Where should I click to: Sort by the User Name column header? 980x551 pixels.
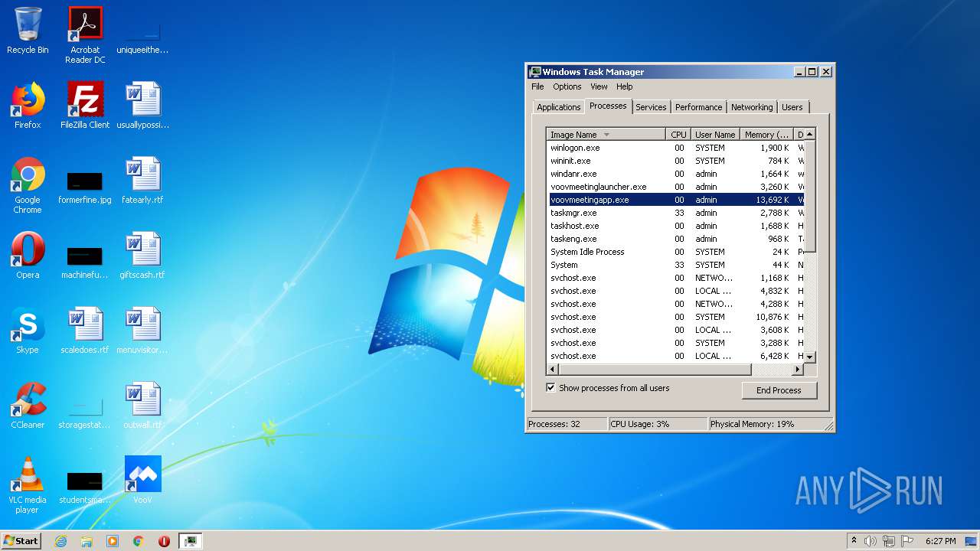coord(715,135)
